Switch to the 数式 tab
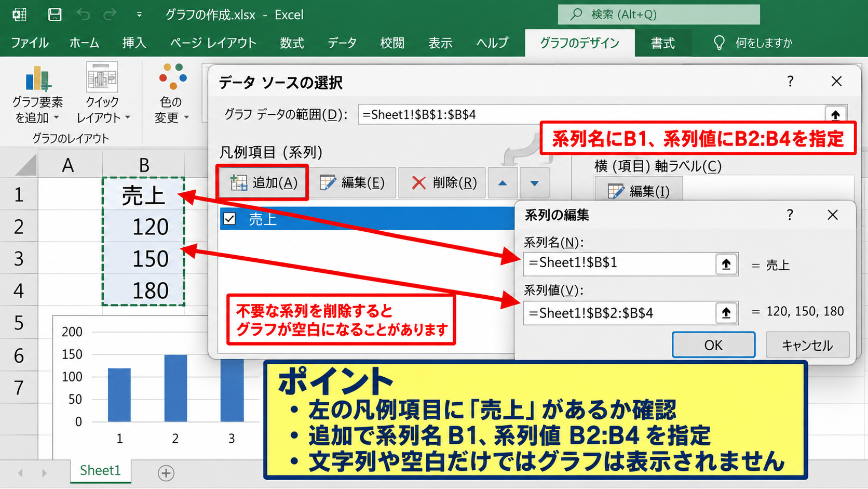868x489 pixels. click(292, 43)
